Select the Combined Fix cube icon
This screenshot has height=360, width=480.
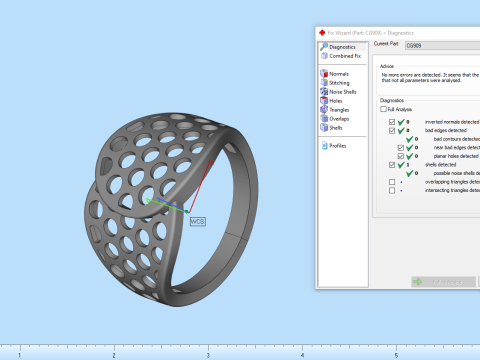pyautogui.click(x=324, y=56)
